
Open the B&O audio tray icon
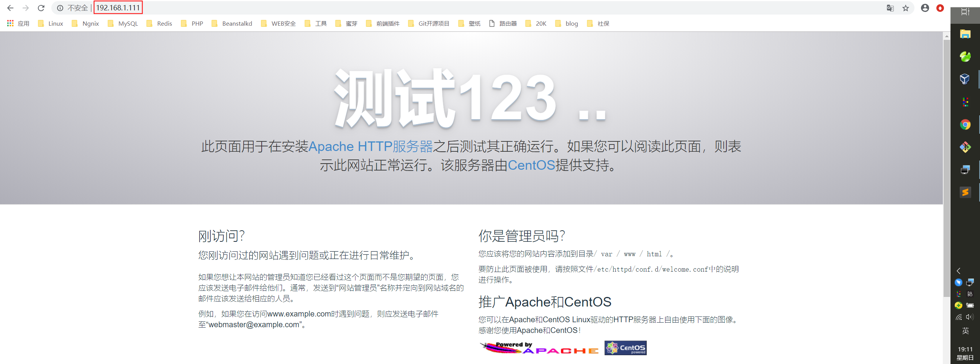coord(970,294)
